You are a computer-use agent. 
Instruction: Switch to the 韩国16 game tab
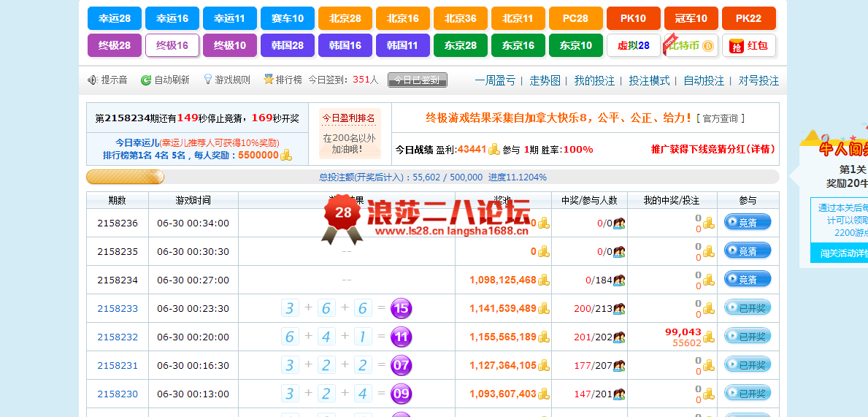pyautogui.click(x=345, y=45)
